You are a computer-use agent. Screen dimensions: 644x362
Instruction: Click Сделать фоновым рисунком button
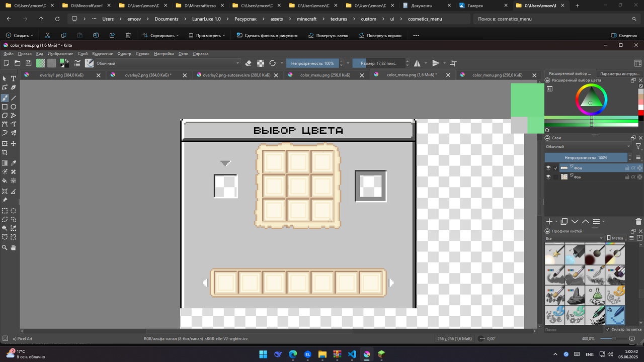pos(266,36)
